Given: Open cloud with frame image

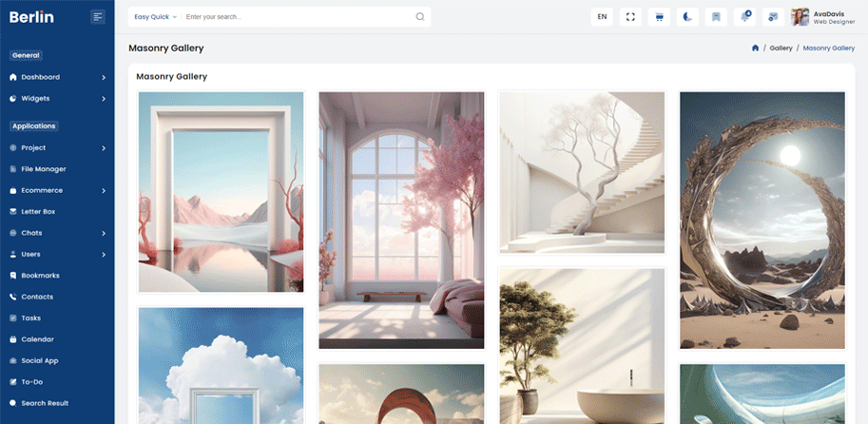Looking at the screenshot, I should click(x=221, y=366).
